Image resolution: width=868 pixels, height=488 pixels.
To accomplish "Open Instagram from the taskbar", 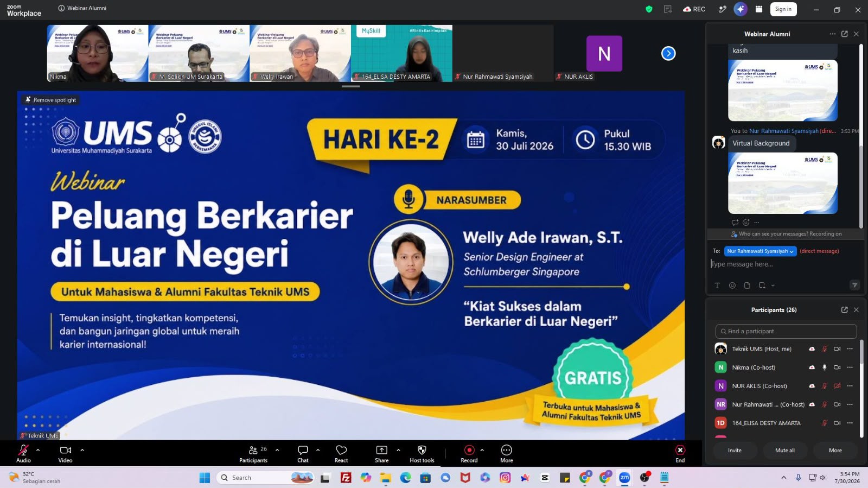I will (x=505, y=478).
